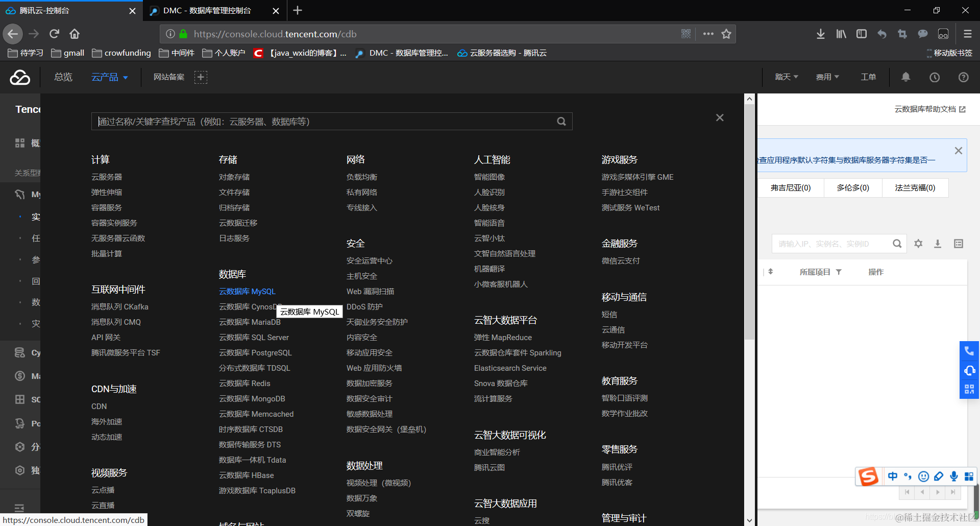Go to the next table page
Viewport: 980px width, 526px height.
(938, 492)
